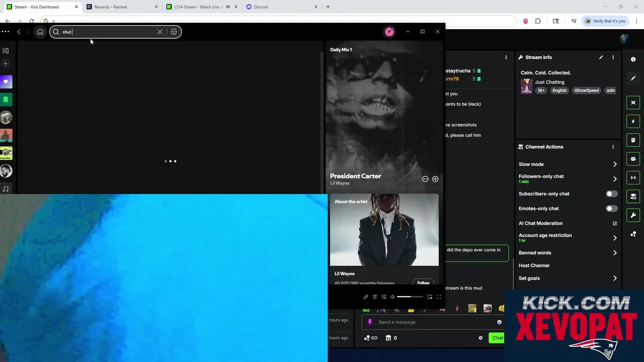Switch to Discord browser tab
The height and width of the screenshot is (362, 644).
point(282,7)
